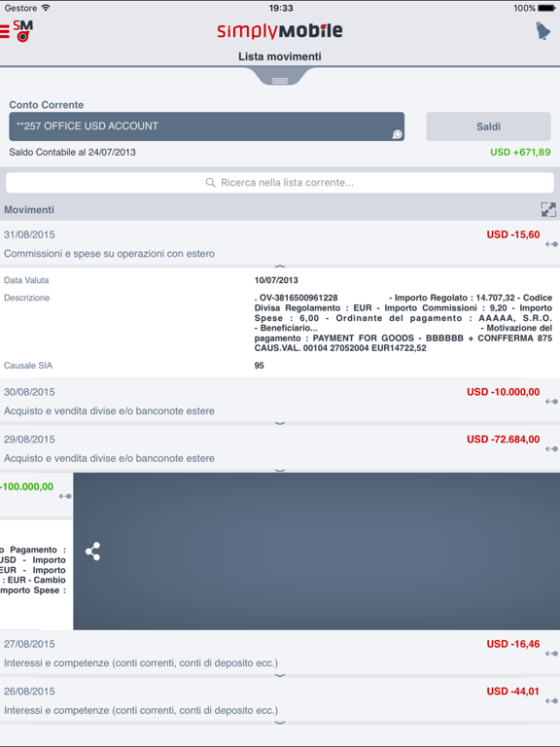Screen dimensions: 560x747
Task: Tap swipe arrow icon on USD -15,60 row
Action: 551,244
